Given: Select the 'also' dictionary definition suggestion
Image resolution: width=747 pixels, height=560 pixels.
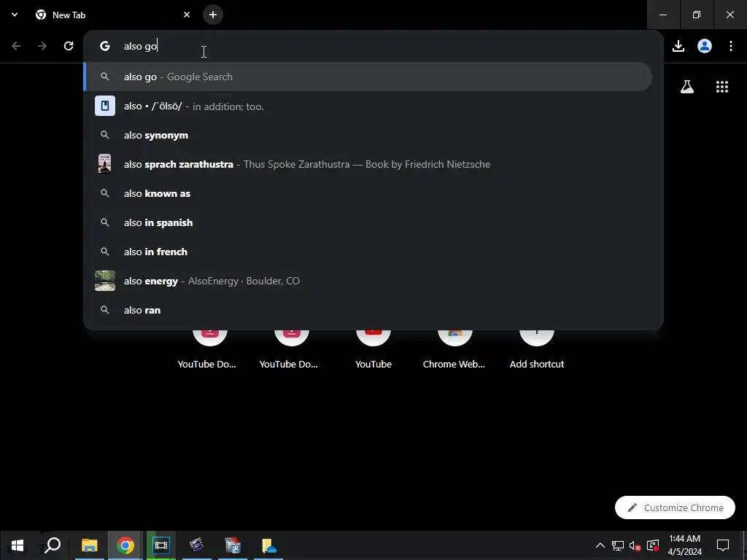Looking at the screenshot, I should pyautogui.click(x=368, y=106).
